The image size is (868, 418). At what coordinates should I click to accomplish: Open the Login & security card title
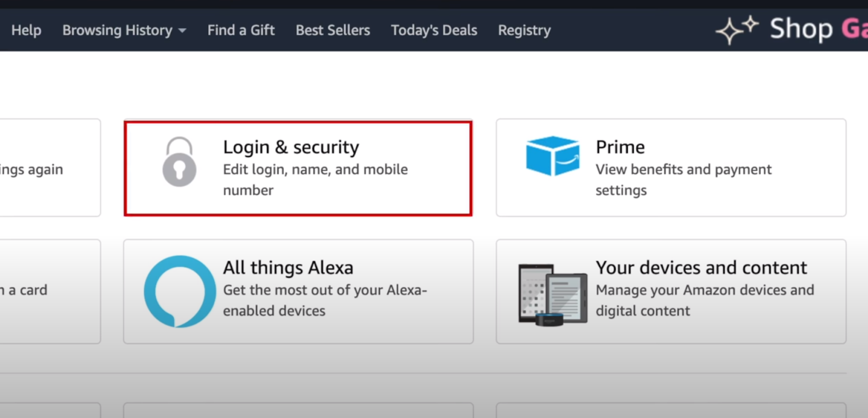[291, 147]
